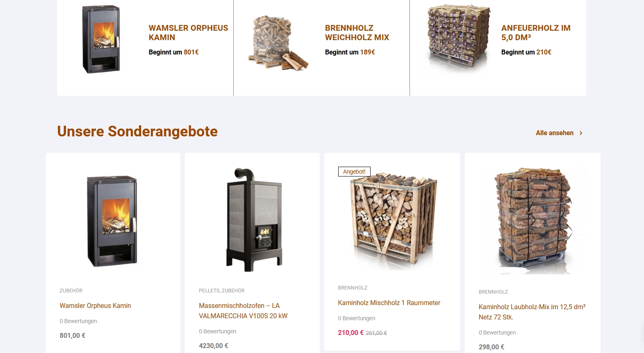Open Massenmischholzofen LA VALMARECCHIA V100S title
Image resolution: width=644 pixels, height=353 pixels.
(243, 311)
